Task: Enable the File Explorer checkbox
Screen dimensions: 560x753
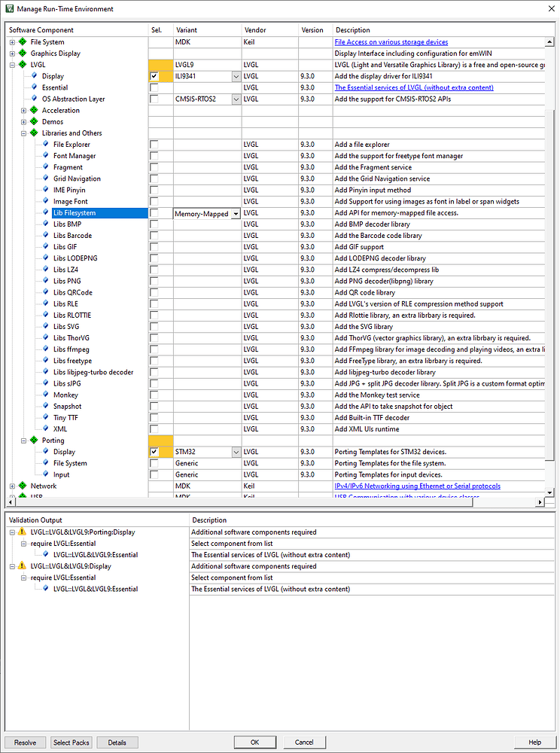Action: coord(154,144)
